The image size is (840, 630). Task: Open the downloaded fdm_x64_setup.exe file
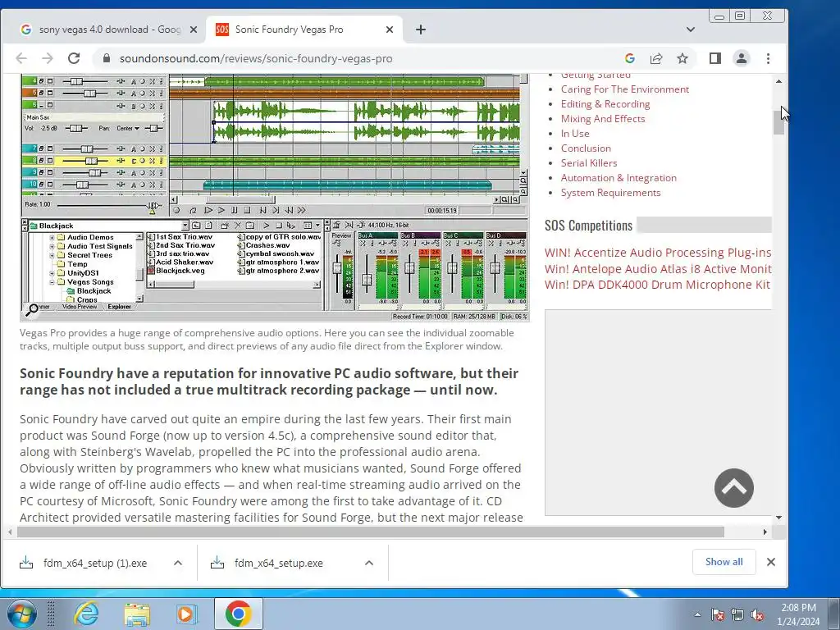coord(279,563)
